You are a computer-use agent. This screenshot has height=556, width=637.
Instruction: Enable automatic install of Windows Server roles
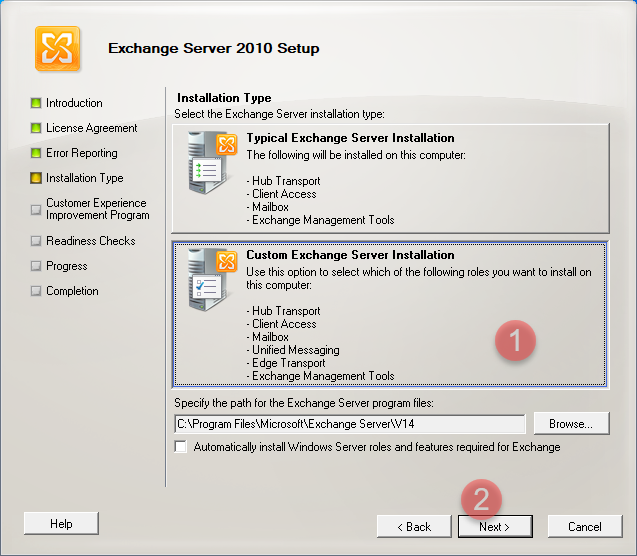pyautogui.click(x=181, y=447)
